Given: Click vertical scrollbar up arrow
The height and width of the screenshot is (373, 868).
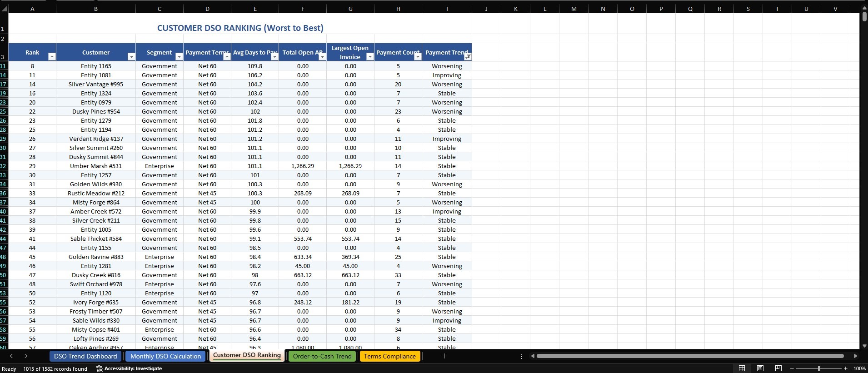Looking at the screenshot, I should [x=864, y=9].
